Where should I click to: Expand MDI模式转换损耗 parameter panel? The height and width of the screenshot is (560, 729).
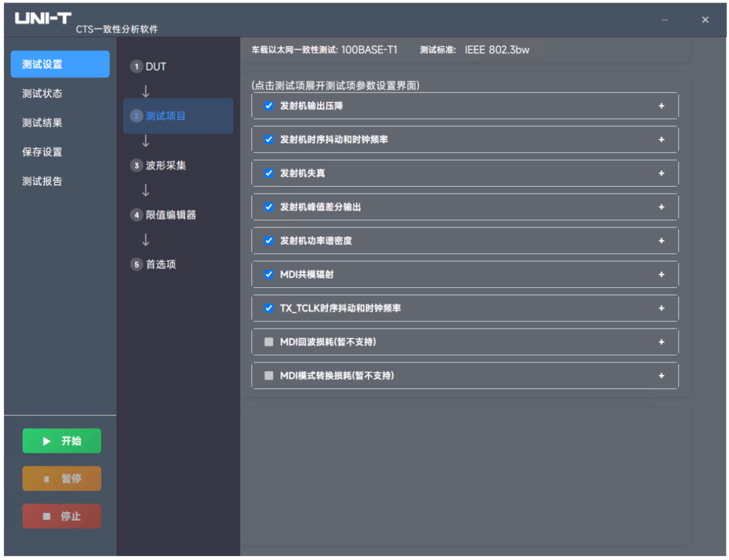click(x=465, y=376)
